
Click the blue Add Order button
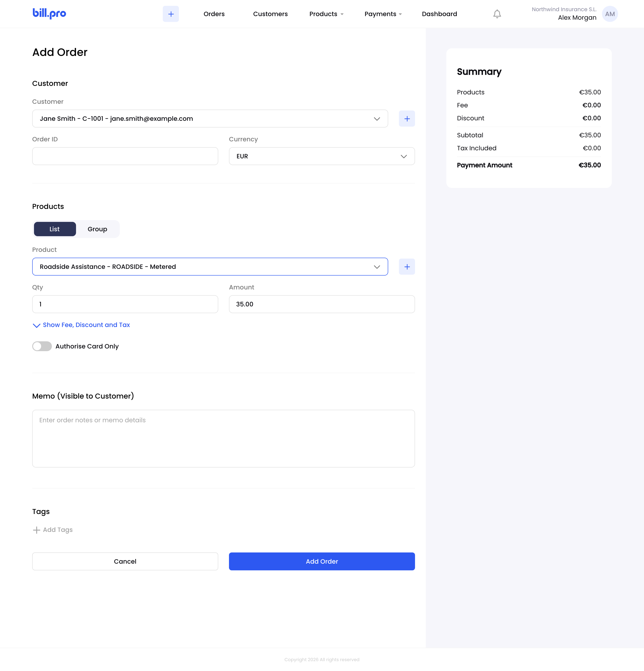click(x=322, y=561)
